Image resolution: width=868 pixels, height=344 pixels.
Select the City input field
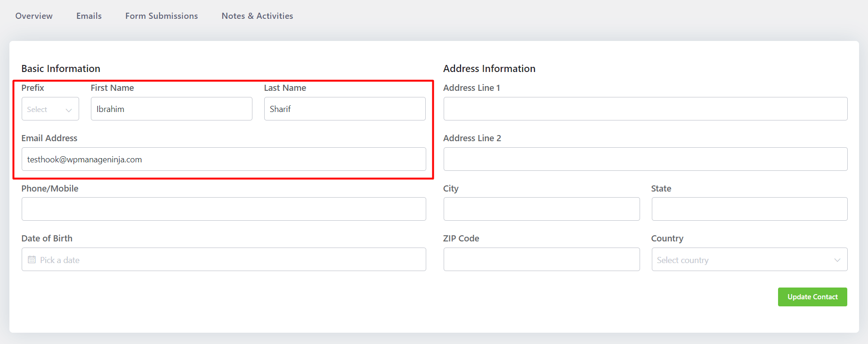(542, 209)
